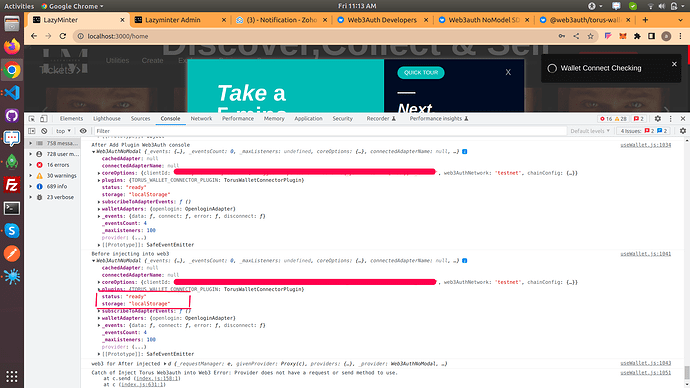
Task: Select top JavaScript context dropdown
Action: (x=63, y=131)
